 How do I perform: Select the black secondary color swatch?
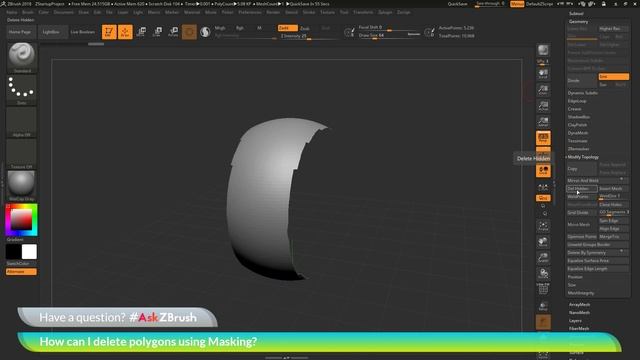click(13, 252)
